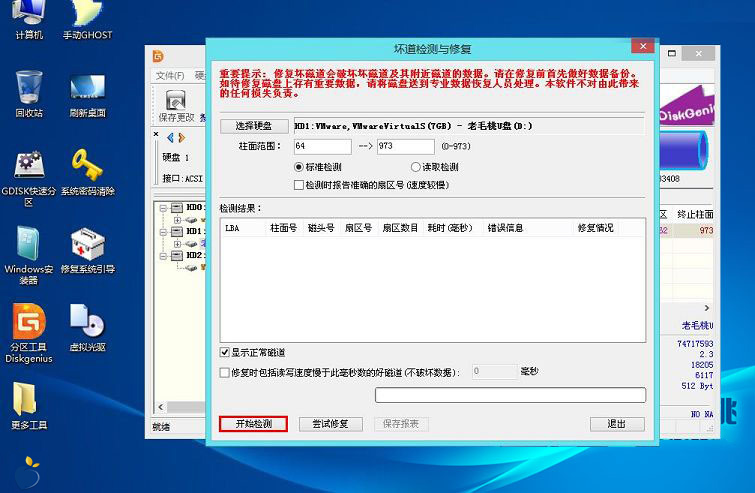The width and height of the screenshot is (755, 493).
Task: Click the 柱面号 column header
Action: click(x=284, y=228)
